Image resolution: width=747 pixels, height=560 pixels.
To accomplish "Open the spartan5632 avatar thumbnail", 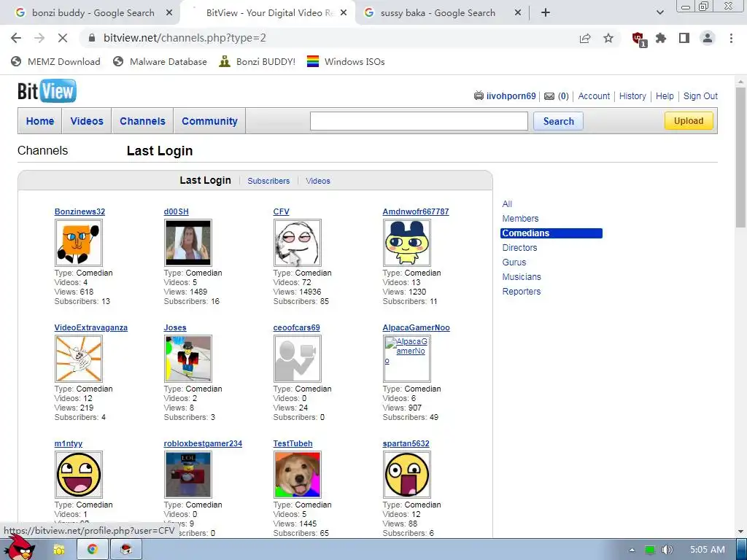I will point(407,475).
